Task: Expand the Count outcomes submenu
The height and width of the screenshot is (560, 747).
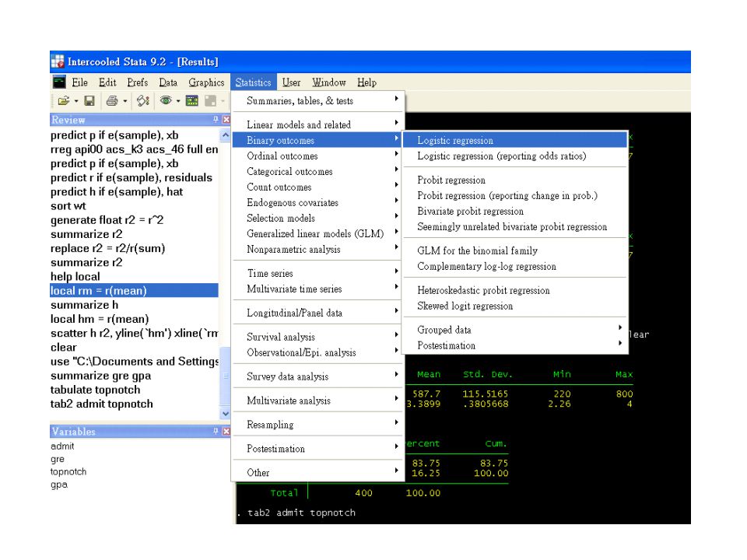Action: click(318, 187)
